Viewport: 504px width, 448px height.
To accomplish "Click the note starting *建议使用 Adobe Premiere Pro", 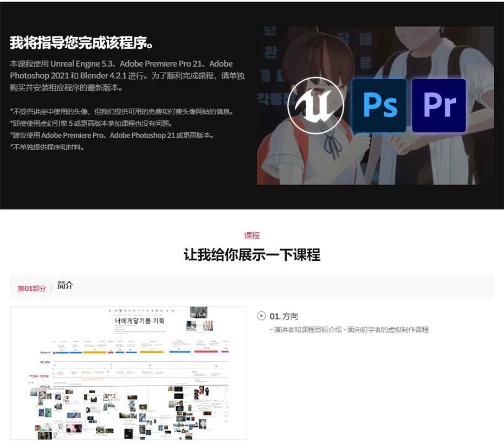I will [112, 136].
